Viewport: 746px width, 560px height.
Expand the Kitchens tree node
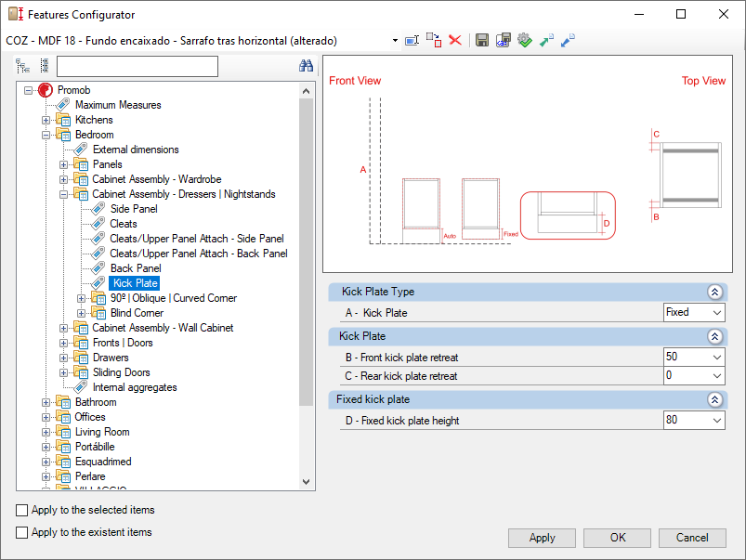click(46, 120)
